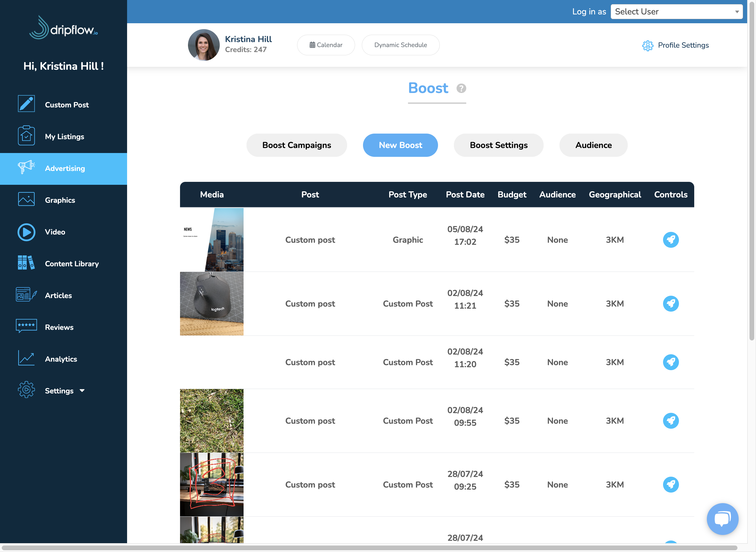Open the Boost Settings tab

pos(498,145)
